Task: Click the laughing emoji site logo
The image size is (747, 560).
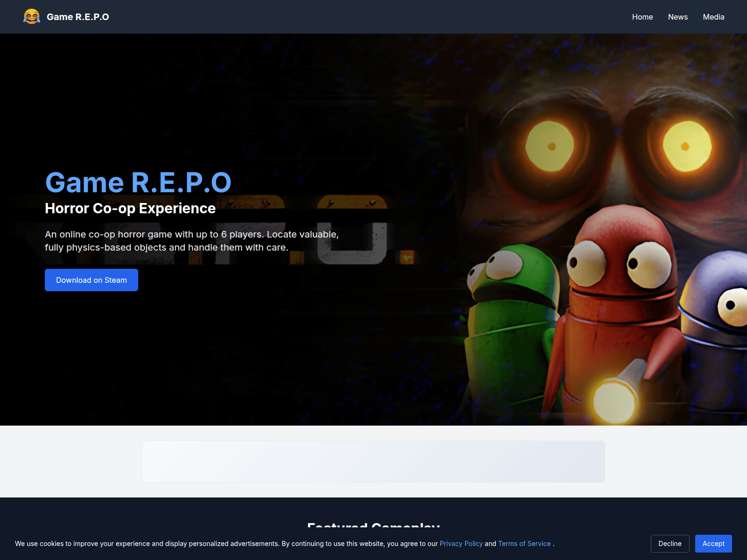Action: [x=32, y=17]
